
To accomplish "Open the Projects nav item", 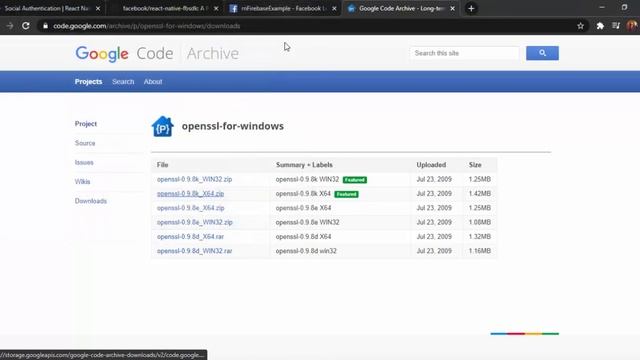I will coord(88,82).
